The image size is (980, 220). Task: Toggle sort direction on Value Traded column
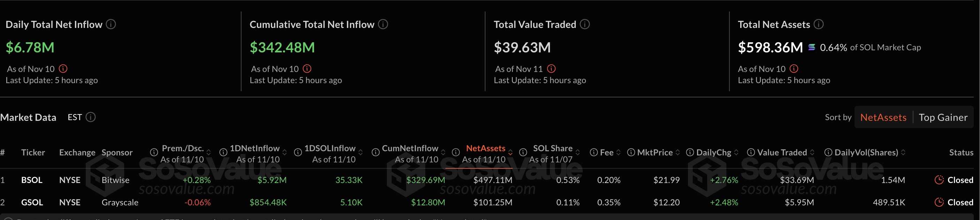pos(813,152)
